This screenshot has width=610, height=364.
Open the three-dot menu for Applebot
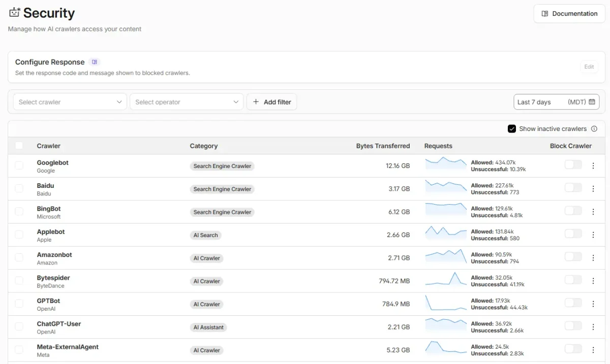pos(593,235)
